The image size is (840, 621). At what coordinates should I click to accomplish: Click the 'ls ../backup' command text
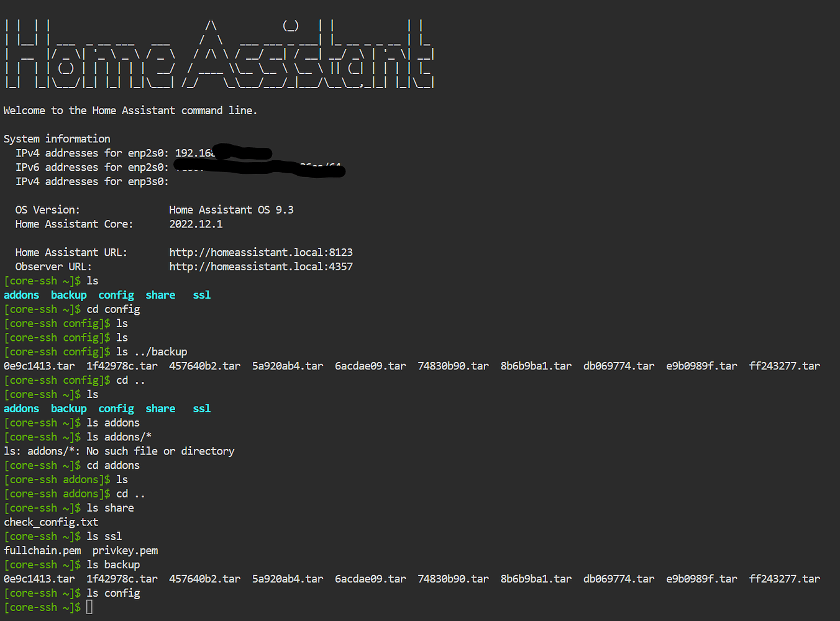[x=152, y=352]
